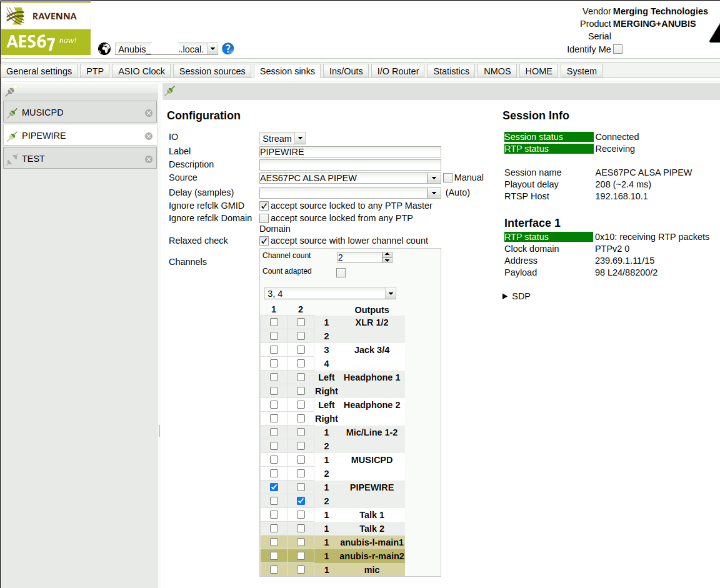Click the Channel count number field
The width and height of the screenshot is (720, 588).
coord(359,257)
